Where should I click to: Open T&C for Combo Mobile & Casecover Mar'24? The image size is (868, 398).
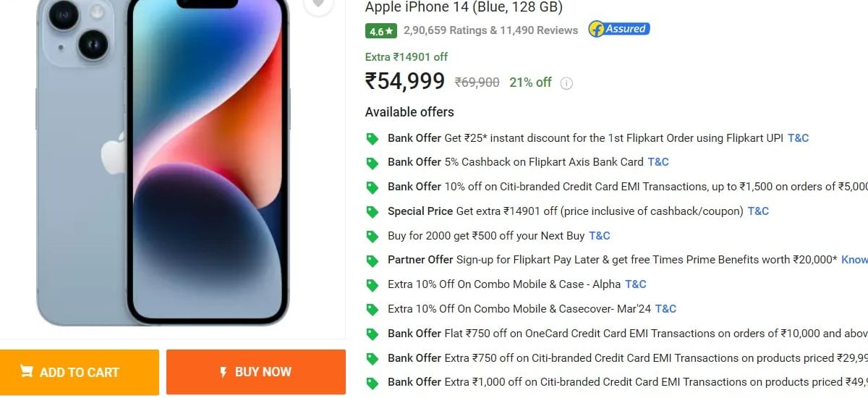tap(665, 308)
